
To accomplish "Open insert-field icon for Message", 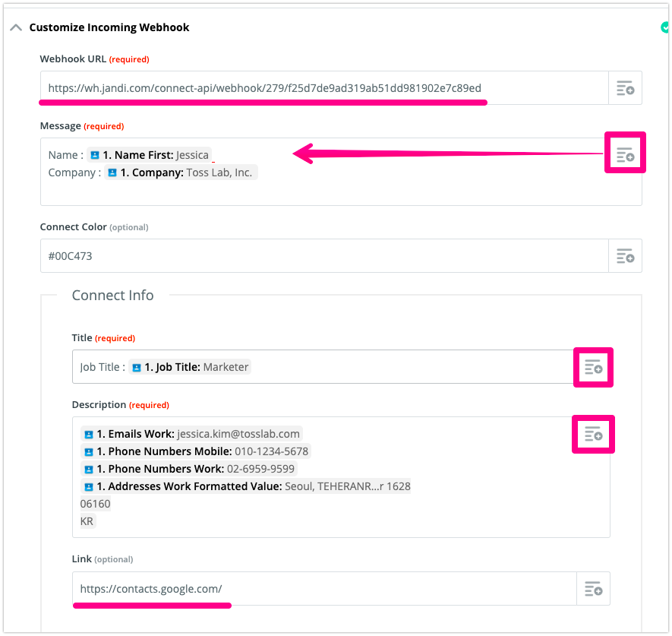I will click(x=625, y=154).
